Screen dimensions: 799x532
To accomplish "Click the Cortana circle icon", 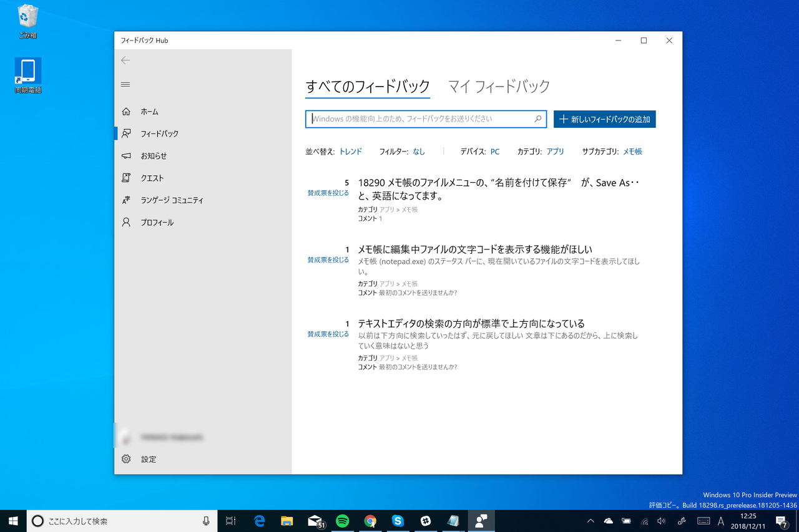I will [37, 521].
